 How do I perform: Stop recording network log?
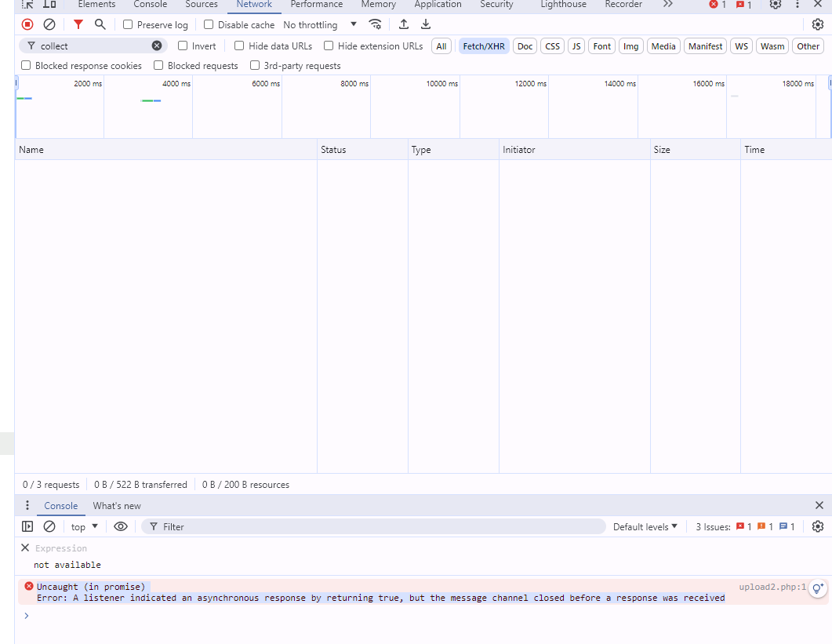pos(27,24)
